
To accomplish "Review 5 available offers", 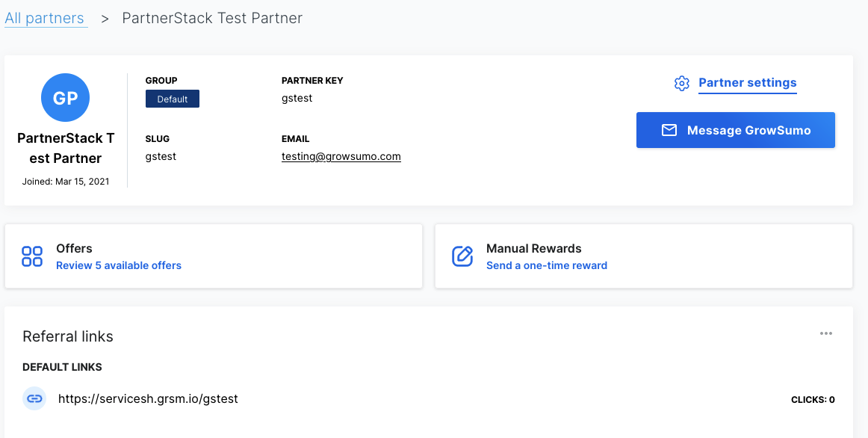I will [x=119, y=265].
